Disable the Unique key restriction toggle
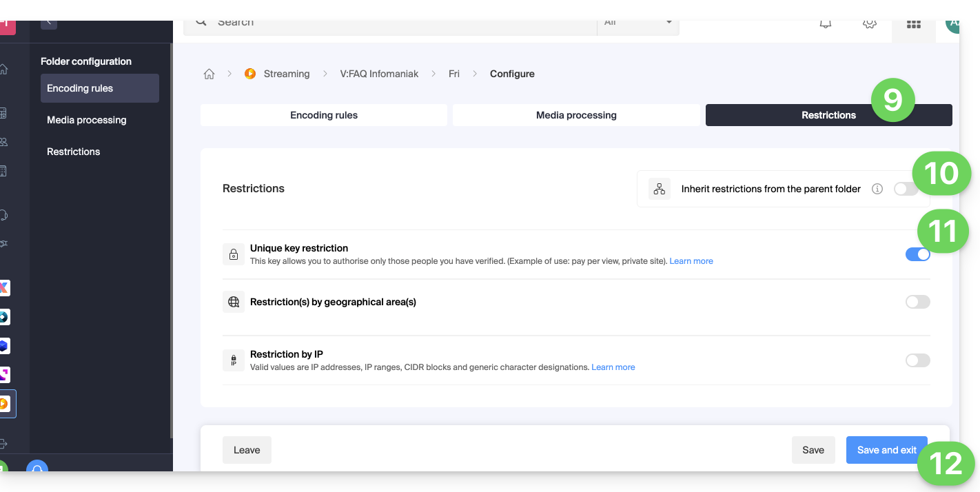The height and width of the screenshot is (492, 980). click(917, 254)
